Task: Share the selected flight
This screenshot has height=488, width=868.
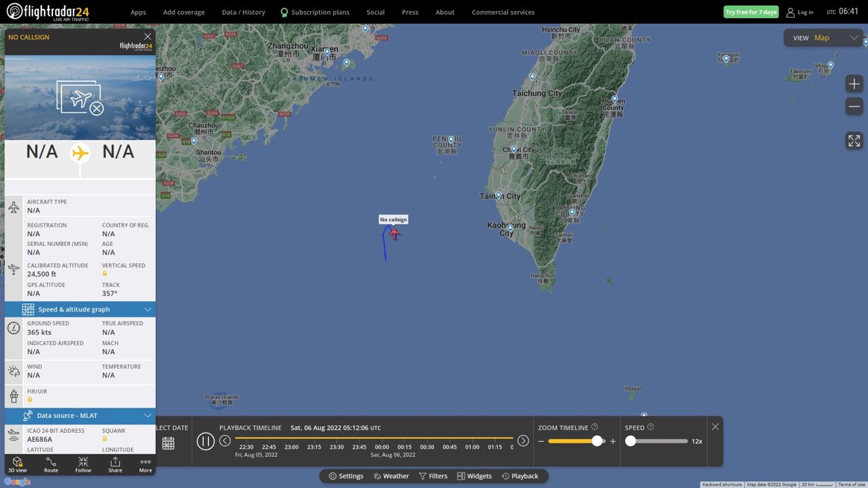Action: click(x=115, y=465)
